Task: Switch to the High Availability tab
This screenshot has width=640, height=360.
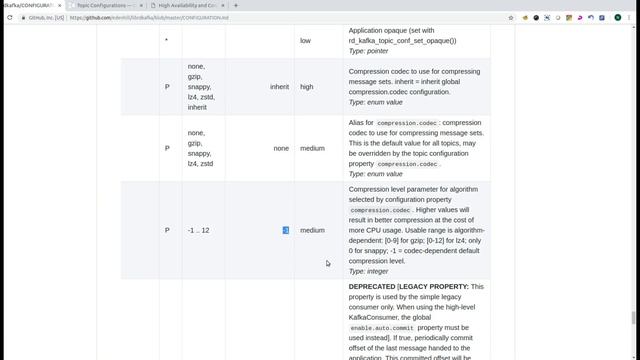Action: pos(187,5)
